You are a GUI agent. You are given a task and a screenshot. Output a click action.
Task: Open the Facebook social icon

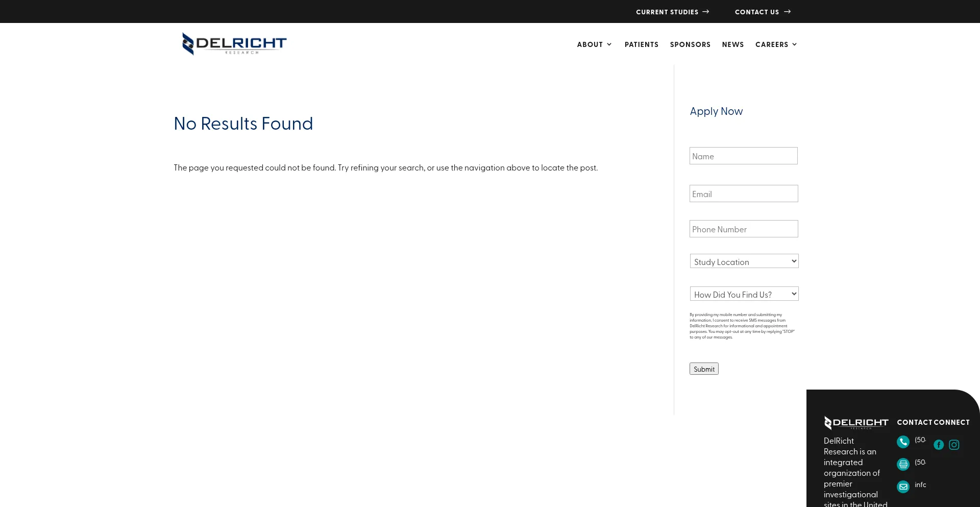pyautogui.click(x=939, y=445)
